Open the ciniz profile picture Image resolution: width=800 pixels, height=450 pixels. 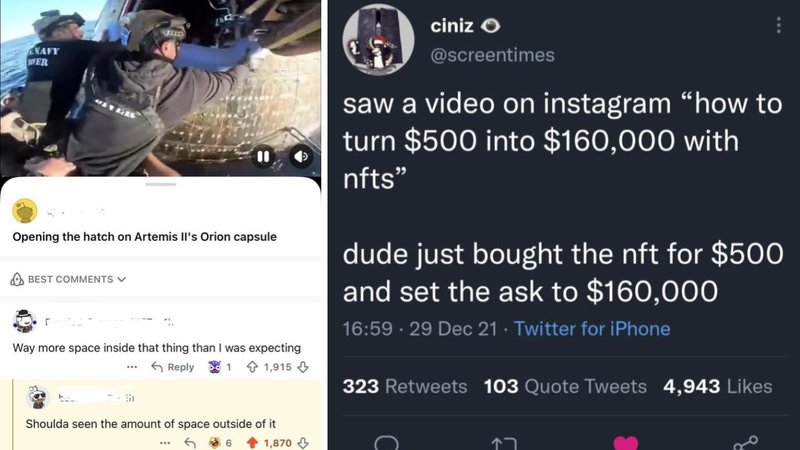tap(378, 39)
